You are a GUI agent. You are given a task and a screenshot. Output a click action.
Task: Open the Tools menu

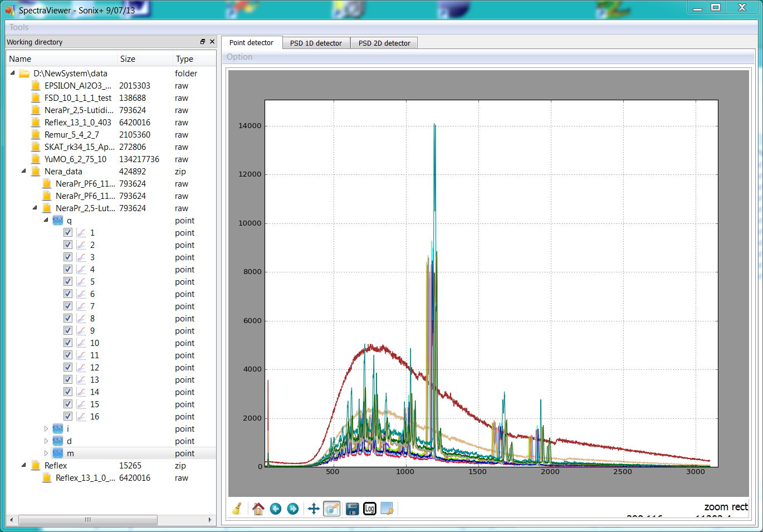click(x=19, y=27)
